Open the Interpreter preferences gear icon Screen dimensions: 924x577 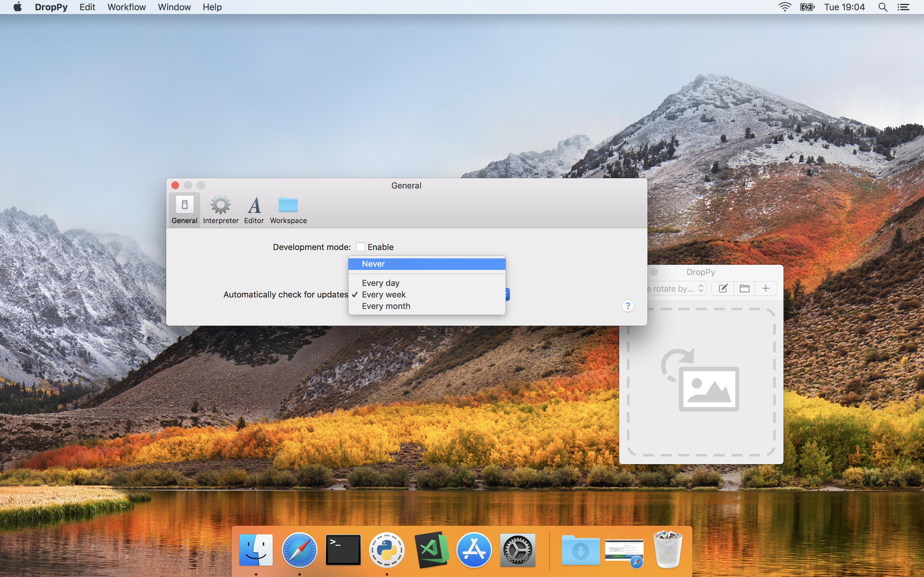point(220,205)
